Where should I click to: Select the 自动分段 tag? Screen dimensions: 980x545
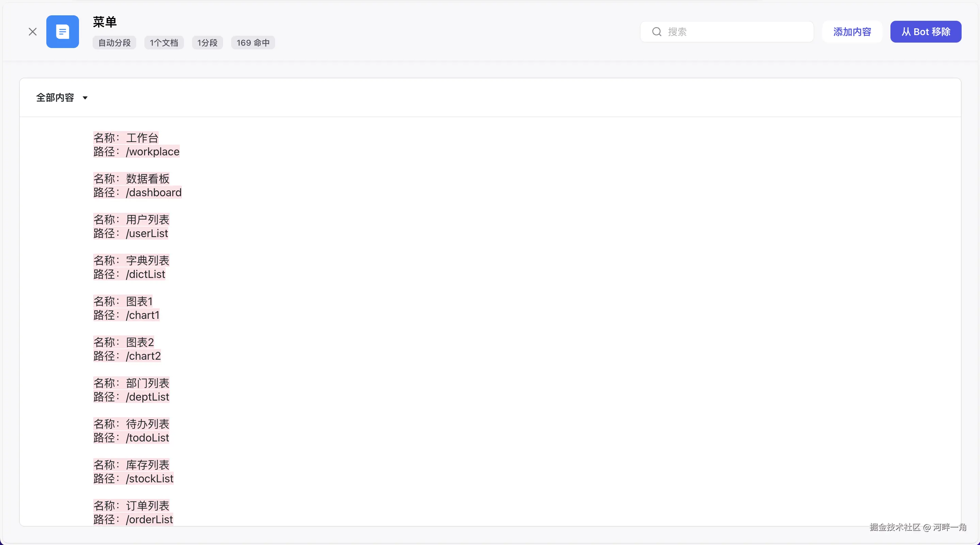[114, 43]
